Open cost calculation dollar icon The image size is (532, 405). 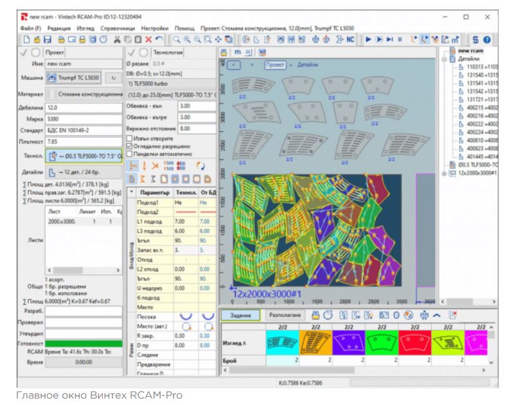tap(475, 40)
